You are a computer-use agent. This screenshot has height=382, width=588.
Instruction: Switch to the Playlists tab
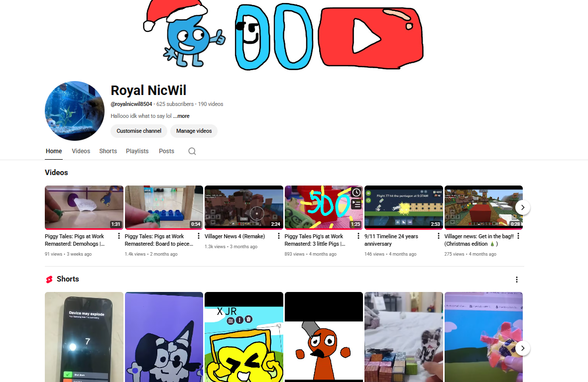(137, 151)
